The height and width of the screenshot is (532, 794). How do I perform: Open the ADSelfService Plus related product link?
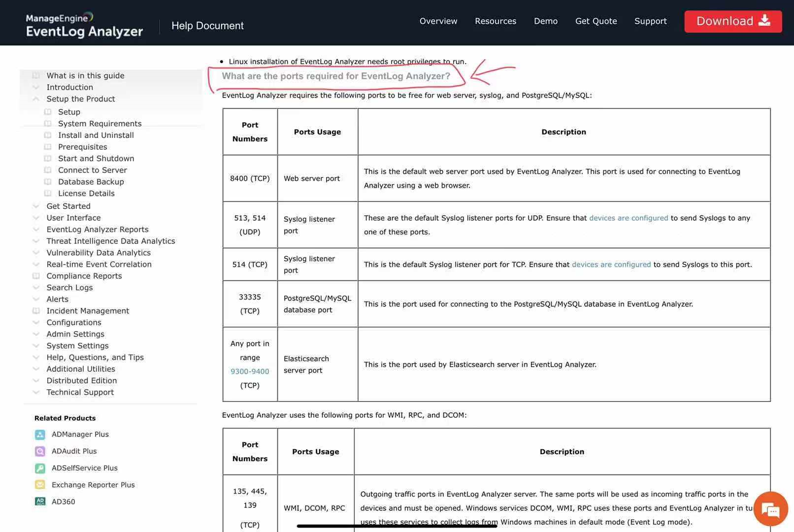pos(85,468)
